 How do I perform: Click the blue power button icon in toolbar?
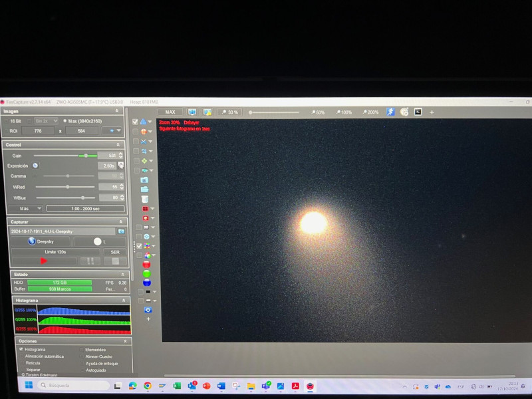(x=148, y=309)
